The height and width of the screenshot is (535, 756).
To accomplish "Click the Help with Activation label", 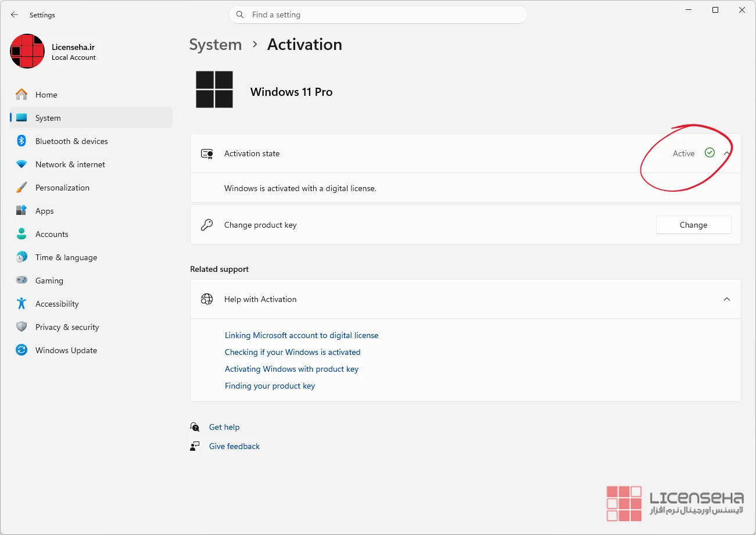I will click(260, 299).
